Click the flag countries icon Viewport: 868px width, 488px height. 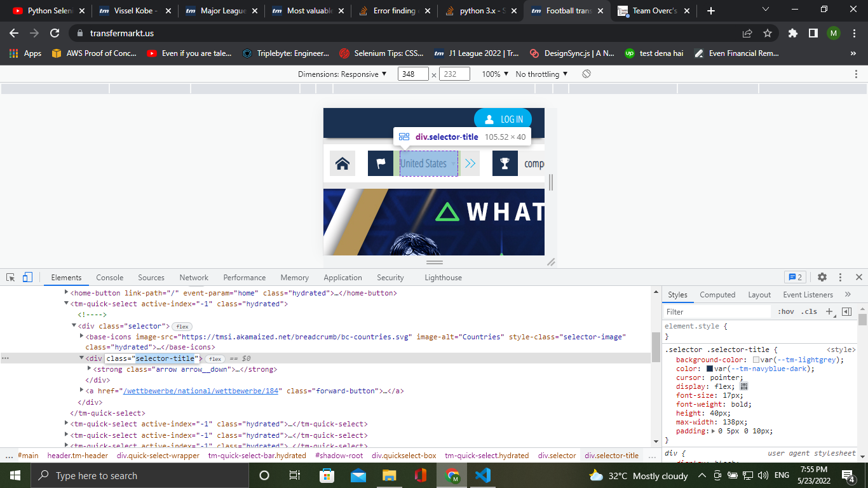tap(381, 163)
